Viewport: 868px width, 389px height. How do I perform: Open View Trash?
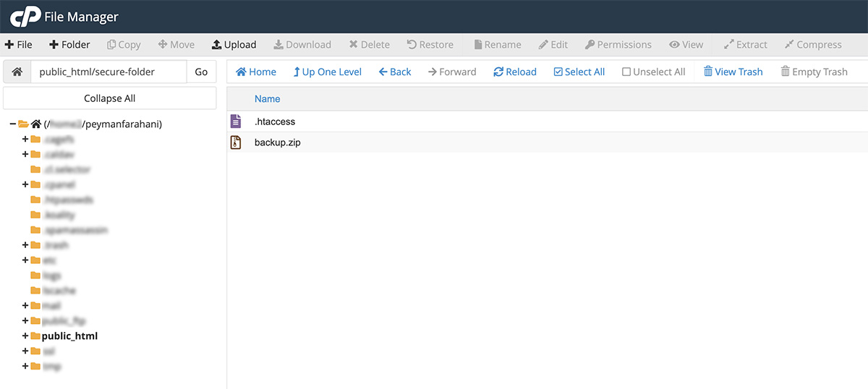point(733,72)
